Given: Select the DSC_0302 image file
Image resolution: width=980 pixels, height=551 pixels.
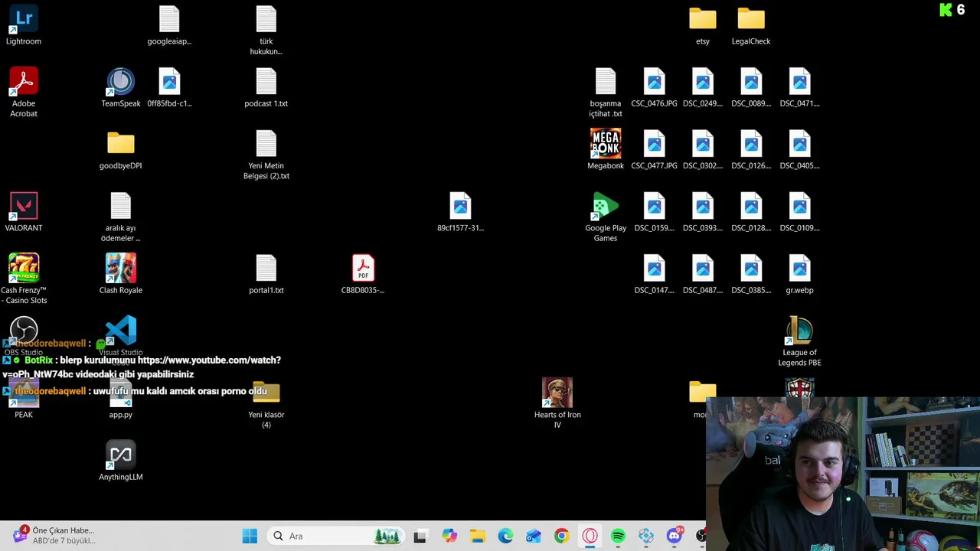Looking at the screenshot, I should (703, 150).
